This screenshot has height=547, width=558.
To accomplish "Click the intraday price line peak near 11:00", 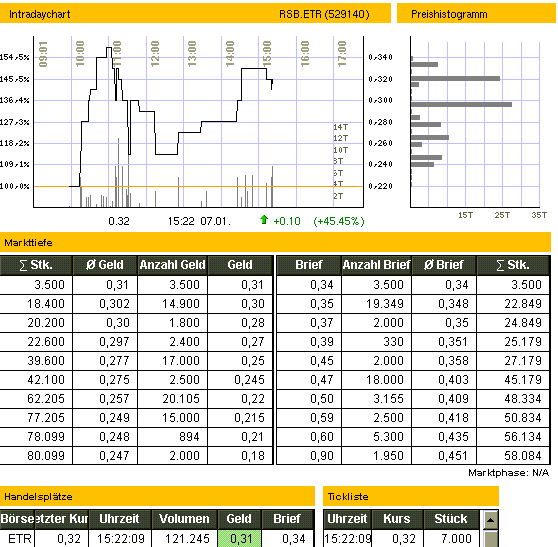I will [x=109, y=48].
